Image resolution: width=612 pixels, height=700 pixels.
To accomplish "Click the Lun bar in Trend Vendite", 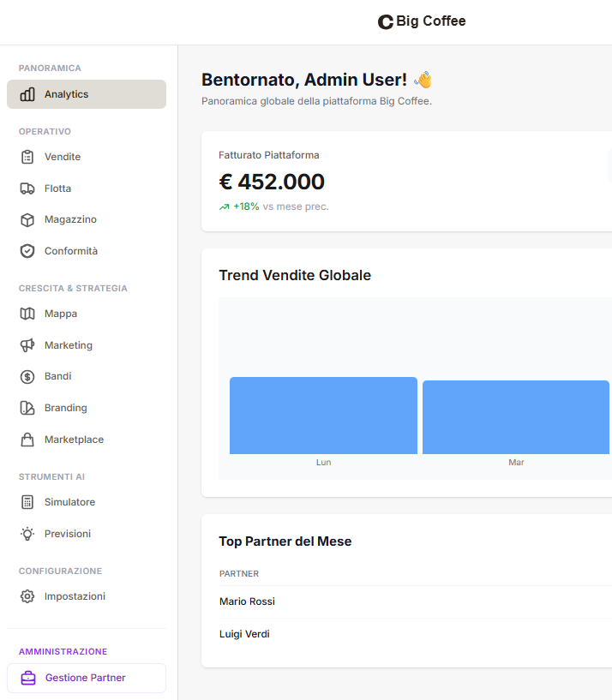I will [x=323, y=416].
